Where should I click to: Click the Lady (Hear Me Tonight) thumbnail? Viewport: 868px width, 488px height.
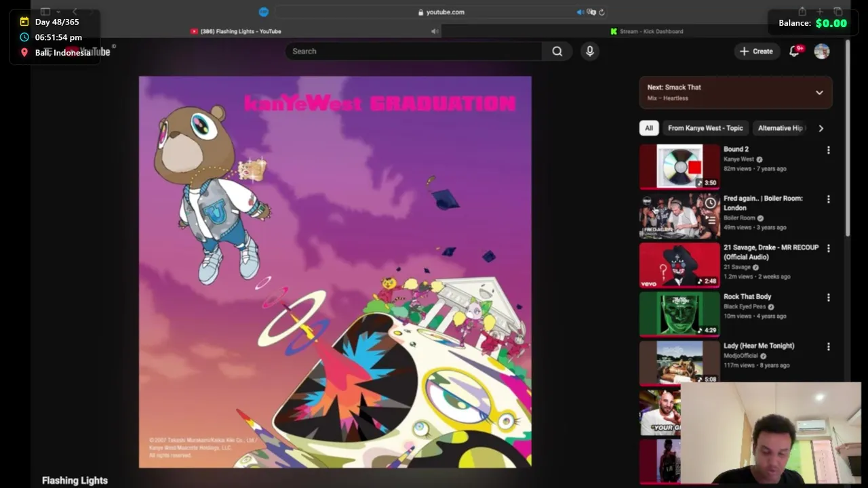coord(679,363)
